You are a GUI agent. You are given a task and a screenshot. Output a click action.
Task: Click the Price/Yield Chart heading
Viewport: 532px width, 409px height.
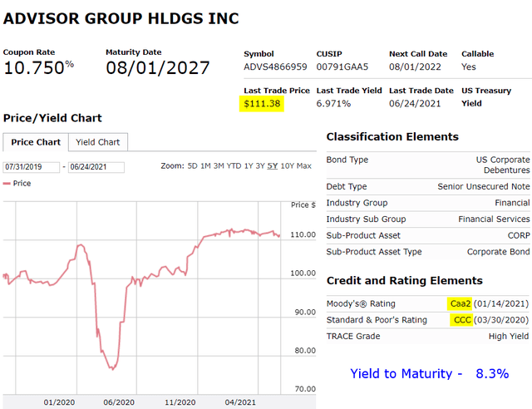[x=52, y=118]
